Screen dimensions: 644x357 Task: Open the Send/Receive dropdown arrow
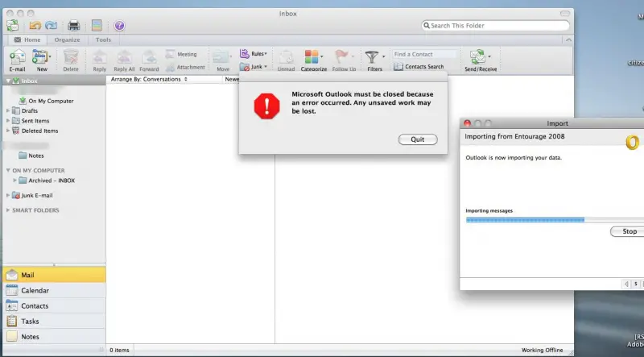click(x=489, y=56)
